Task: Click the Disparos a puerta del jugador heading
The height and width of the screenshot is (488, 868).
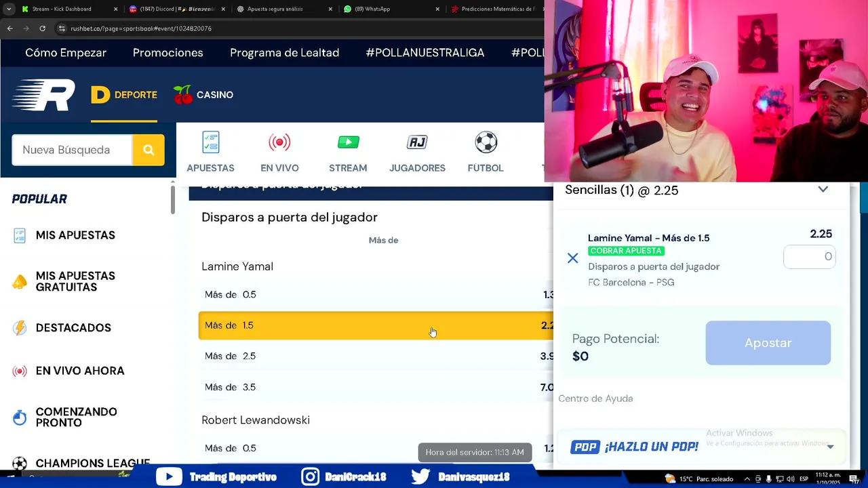Action: point(290,218)
